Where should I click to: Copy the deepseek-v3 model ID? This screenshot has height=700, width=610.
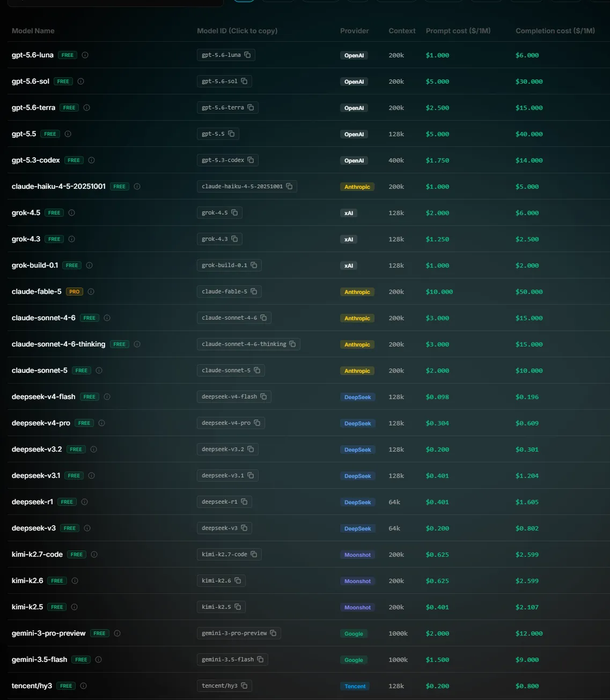point(224,528)
